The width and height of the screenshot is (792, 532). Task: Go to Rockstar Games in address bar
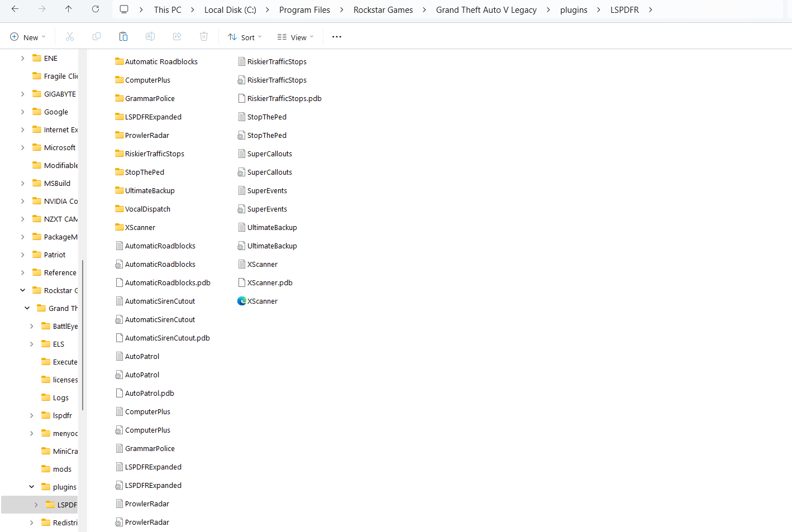tap(383, 9)
